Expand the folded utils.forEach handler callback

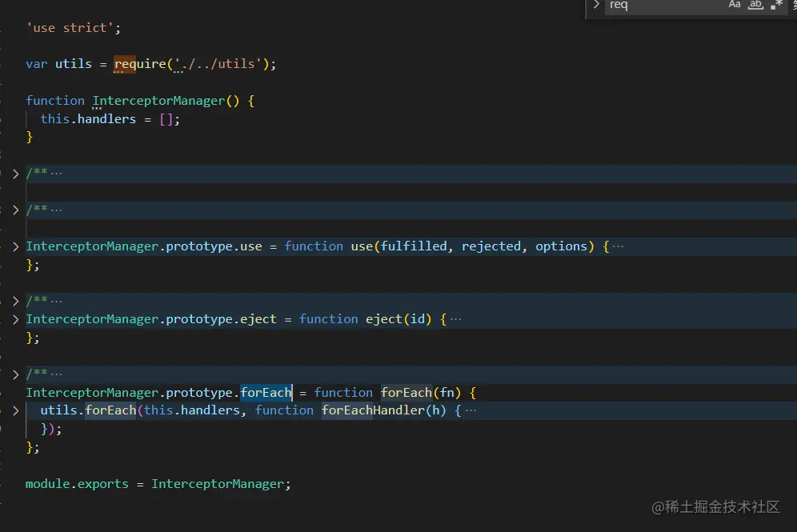point(16,410)
